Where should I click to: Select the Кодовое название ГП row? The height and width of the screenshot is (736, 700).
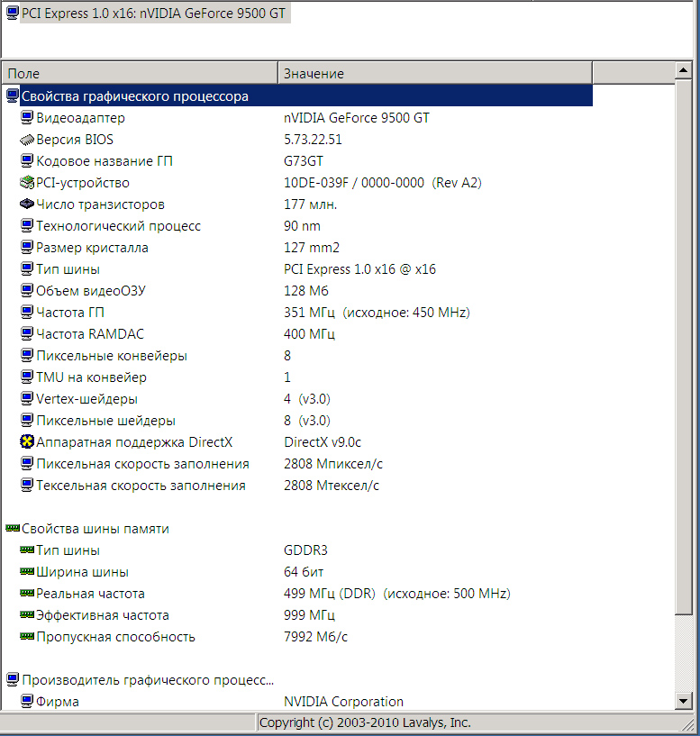click(105, 161)
